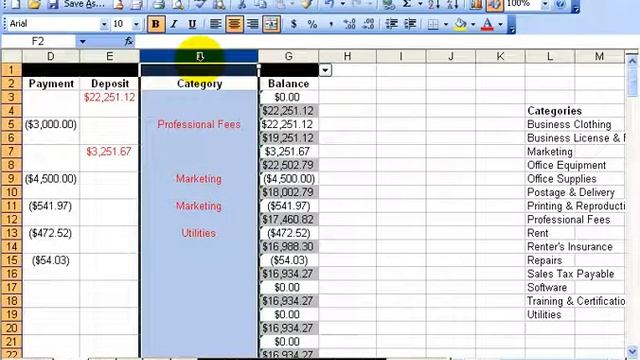
Task: Apply the yellow Fill Color bucket
Action: click(x=460, y=24)
